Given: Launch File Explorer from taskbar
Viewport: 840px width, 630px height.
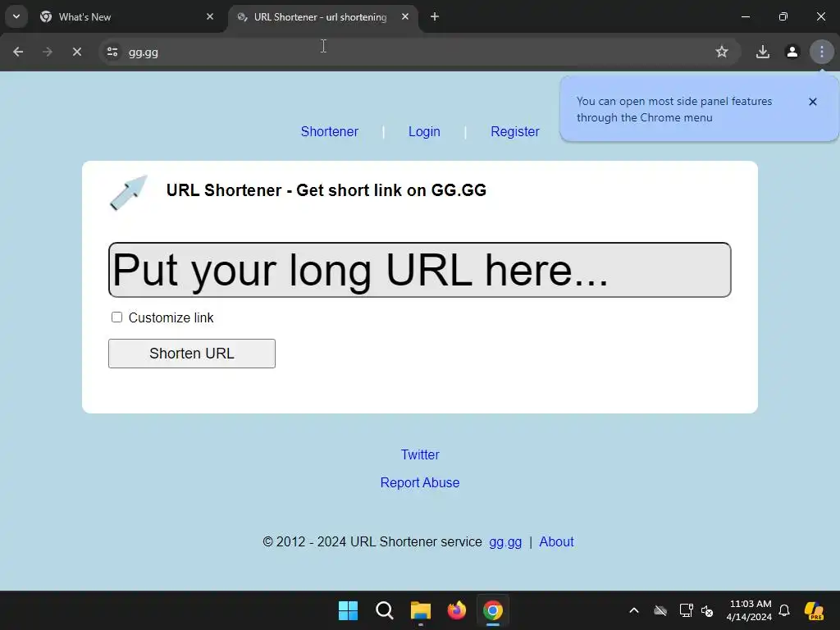Looking at the screenshot, I should [421, 610].
